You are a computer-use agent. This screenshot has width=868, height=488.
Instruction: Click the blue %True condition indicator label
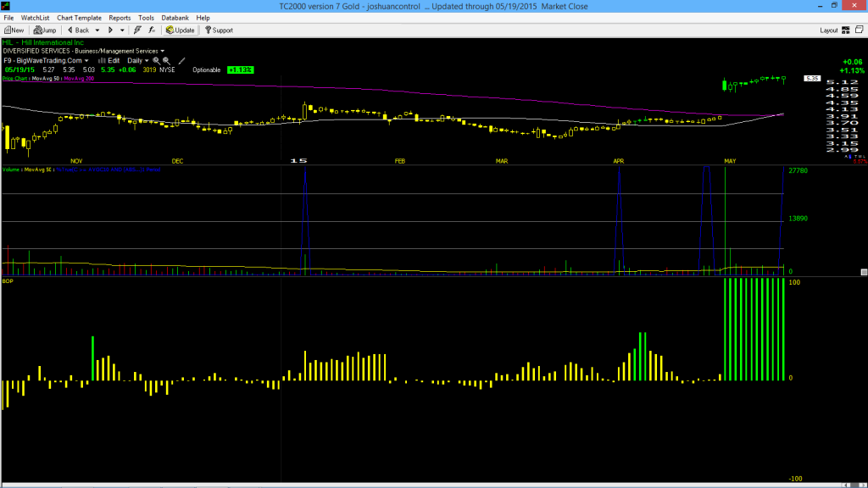tap(108, 169)
